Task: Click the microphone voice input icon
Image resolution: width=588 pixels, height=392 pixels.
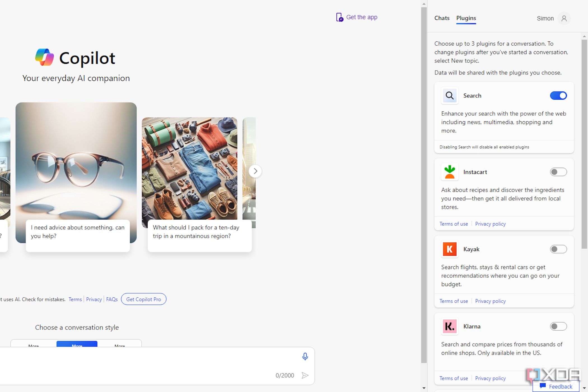Action: pos(305,356)
